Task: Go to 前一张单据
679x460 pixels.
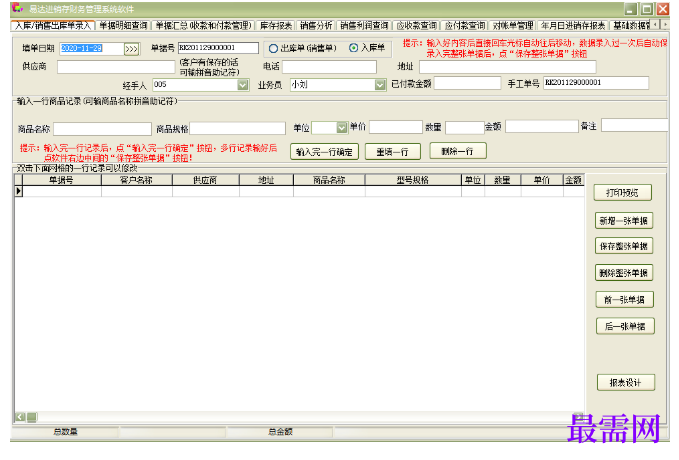Action: coord(624,300)
